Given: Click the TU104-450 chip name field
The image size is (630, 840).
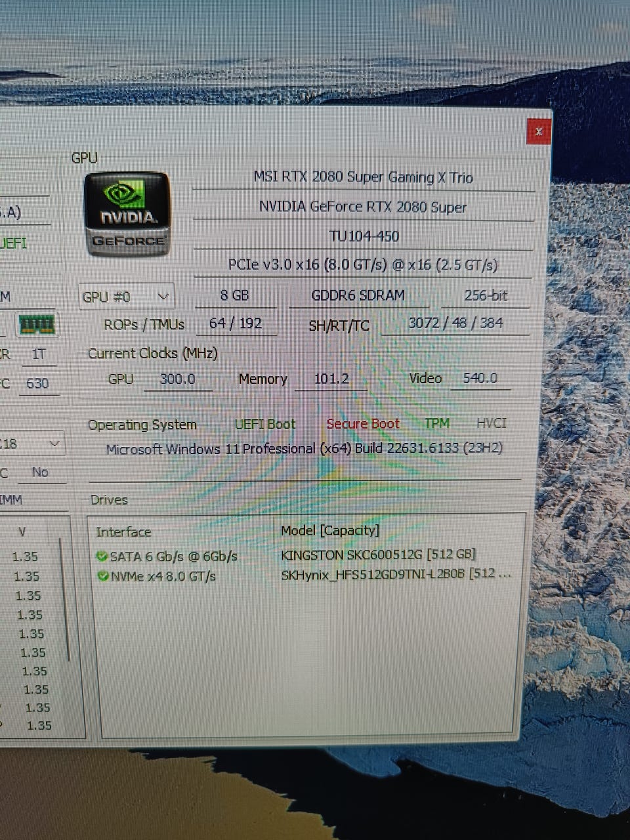Looking at the screenshot, I should click(x=364, y=236).
